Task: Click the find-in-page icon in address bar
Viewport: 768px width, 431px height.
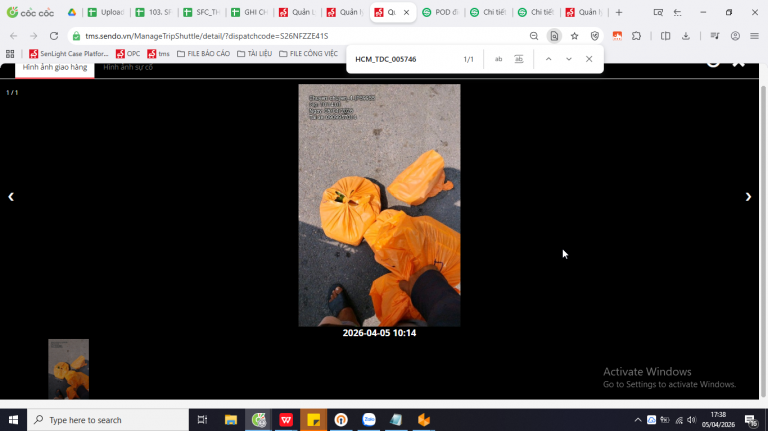Action: point(554,36)
